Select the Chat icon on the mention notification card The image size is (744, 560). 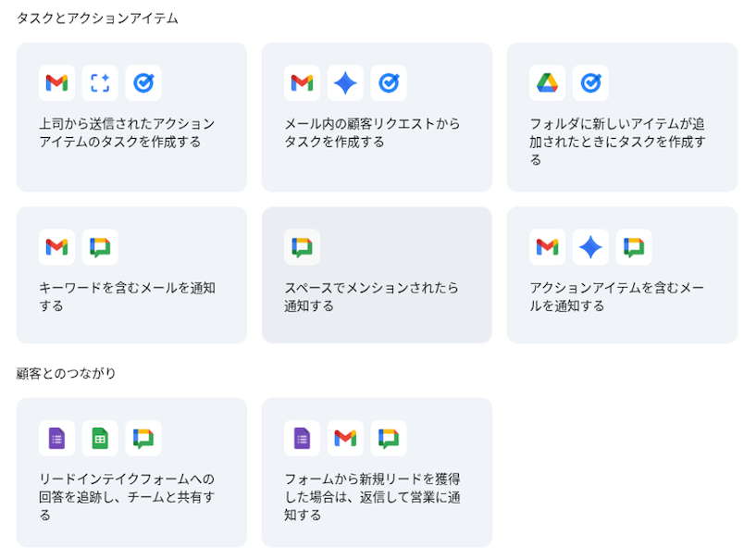[x=303, y=247]
